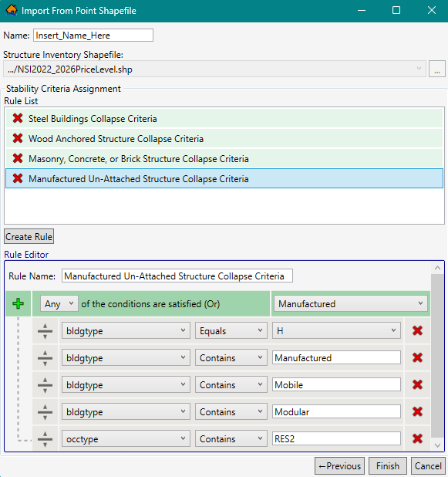Delete the Manufactured Un-Attached Structure rule

(18, 178)
